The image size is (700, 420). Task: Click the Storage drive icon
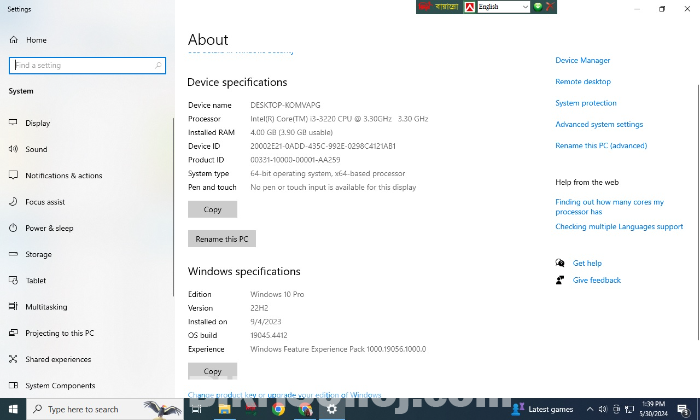click(x=13, y=254)
